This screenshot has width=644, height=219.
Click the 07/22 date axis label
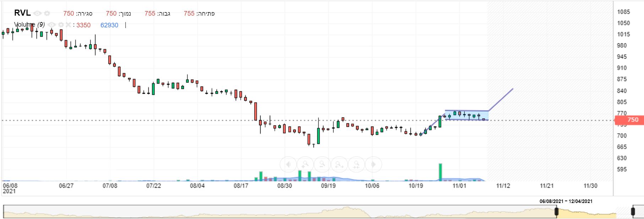pyautogui.click(x=153, y=186)
